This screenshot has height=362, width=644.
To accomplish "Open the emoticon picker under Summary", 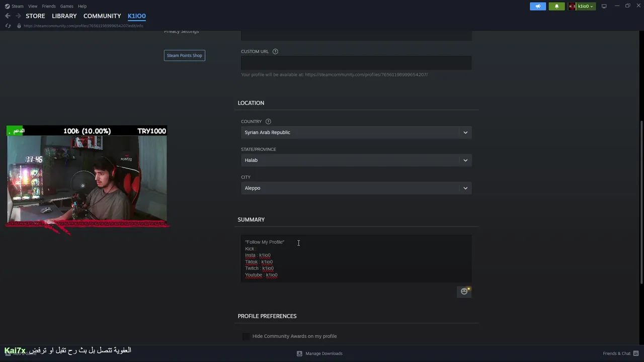I will coord(464,291).
